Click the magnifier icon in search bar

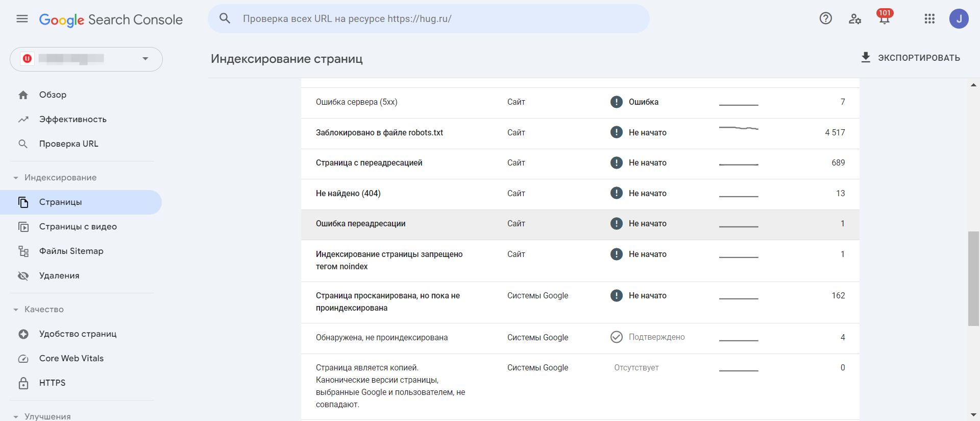(225, 19)
